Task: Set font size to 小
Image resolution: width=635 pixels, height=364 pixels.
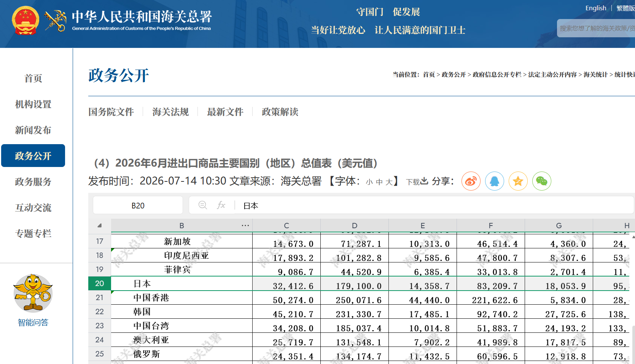Action: tap(369, 182)
